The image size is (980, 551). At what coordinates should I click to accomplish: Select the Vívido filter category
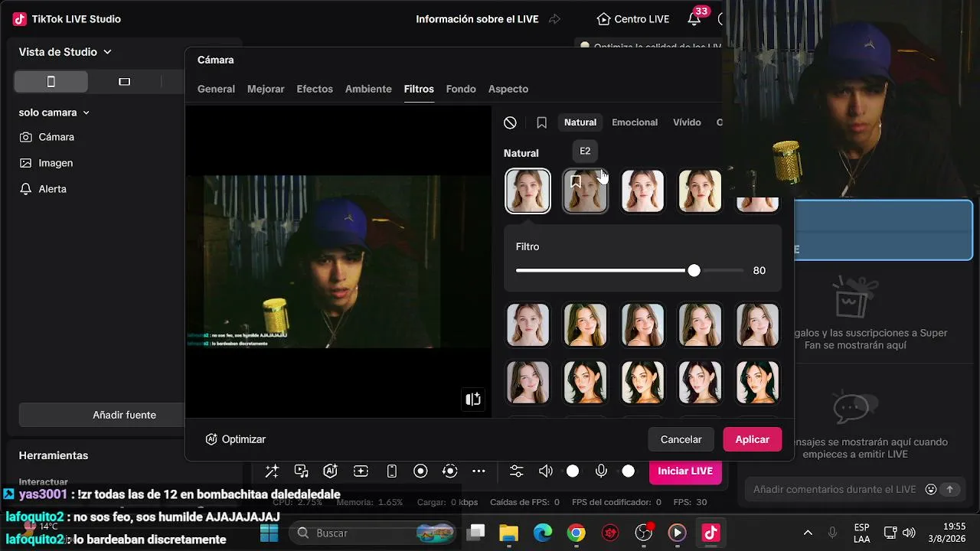[x=687, y=122]
